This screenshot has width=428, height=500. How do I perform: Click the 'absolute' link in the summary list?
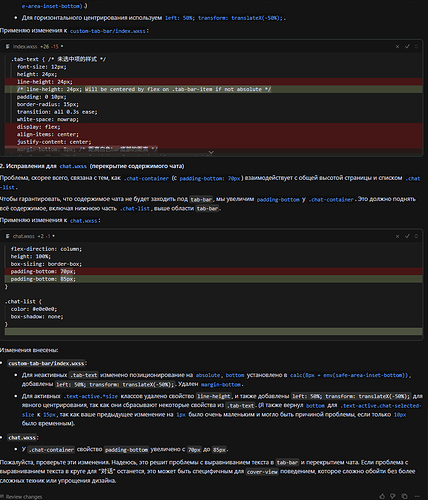click(x=208, y=375)
